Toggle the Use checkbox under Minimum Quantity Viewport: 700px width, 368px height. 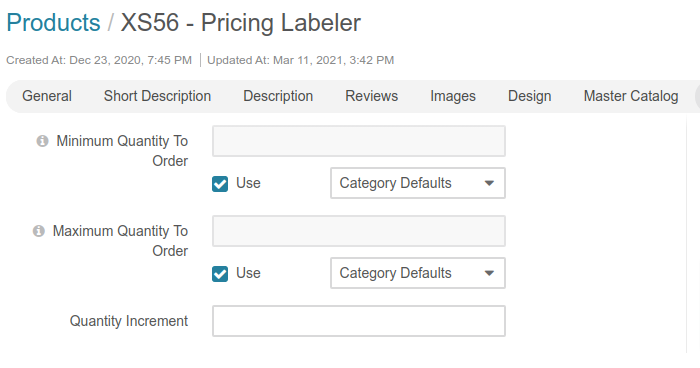[x=220, y=184]
